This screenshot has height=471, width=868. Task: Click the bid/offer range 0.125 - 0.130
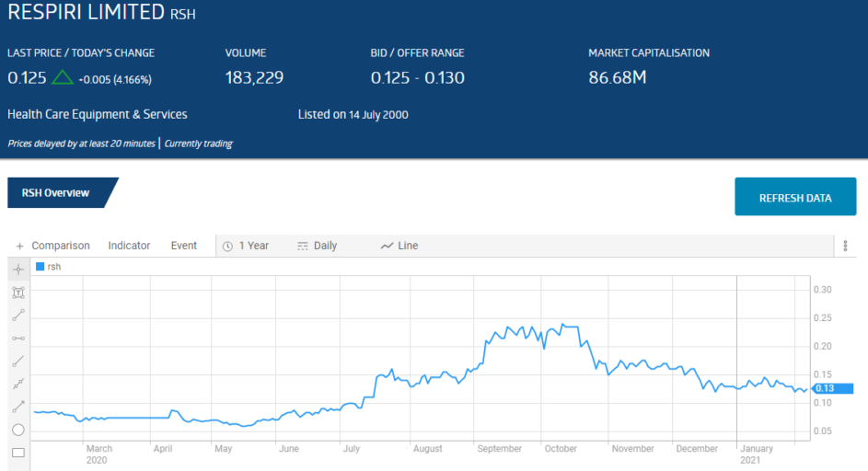[x=417, y=78]
